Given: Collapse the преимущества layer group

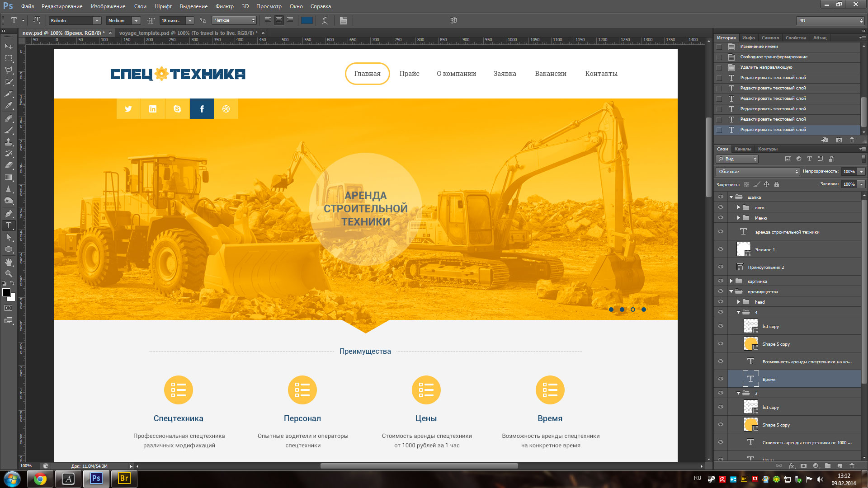Looking at the screenshot, I should coord(731,291).
